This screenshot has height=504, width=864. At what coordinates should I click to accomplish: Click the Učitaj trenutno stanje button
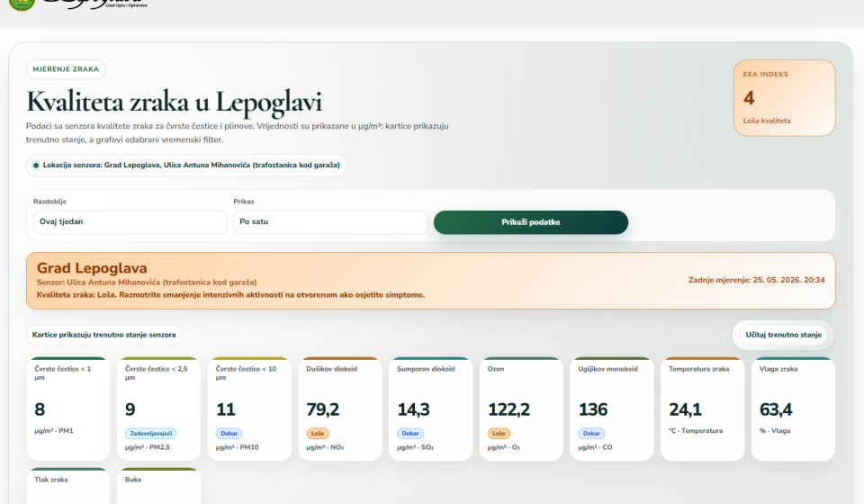(783, 335)
